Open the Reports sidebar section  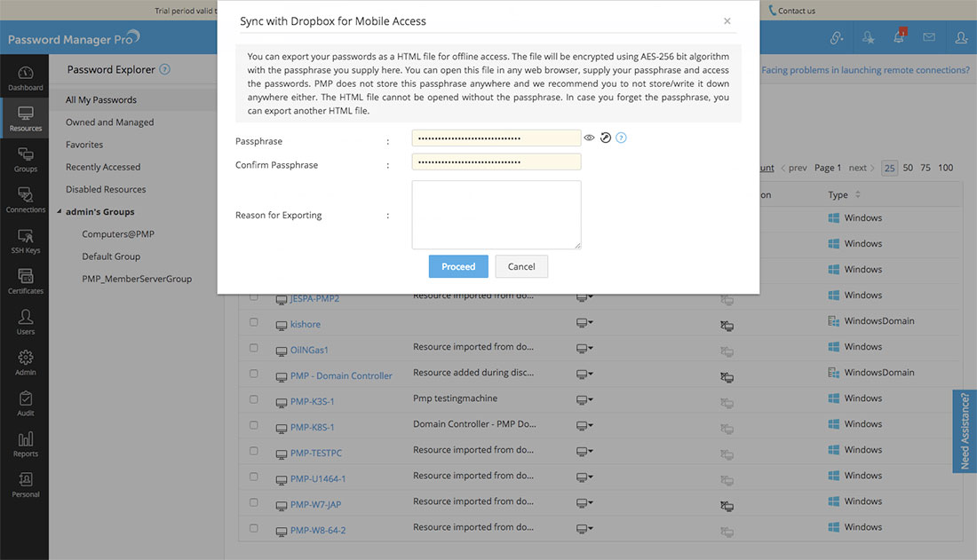pos(25,445)
